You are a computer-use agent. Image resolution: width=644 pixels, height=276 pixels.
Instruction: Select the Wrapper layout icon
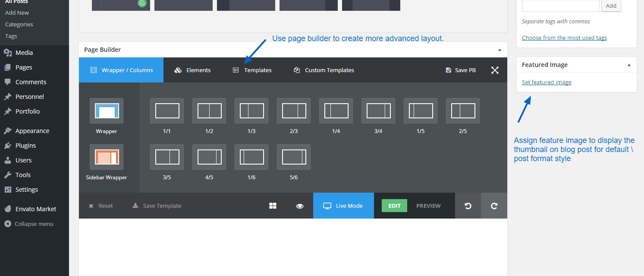coord(106,111)
